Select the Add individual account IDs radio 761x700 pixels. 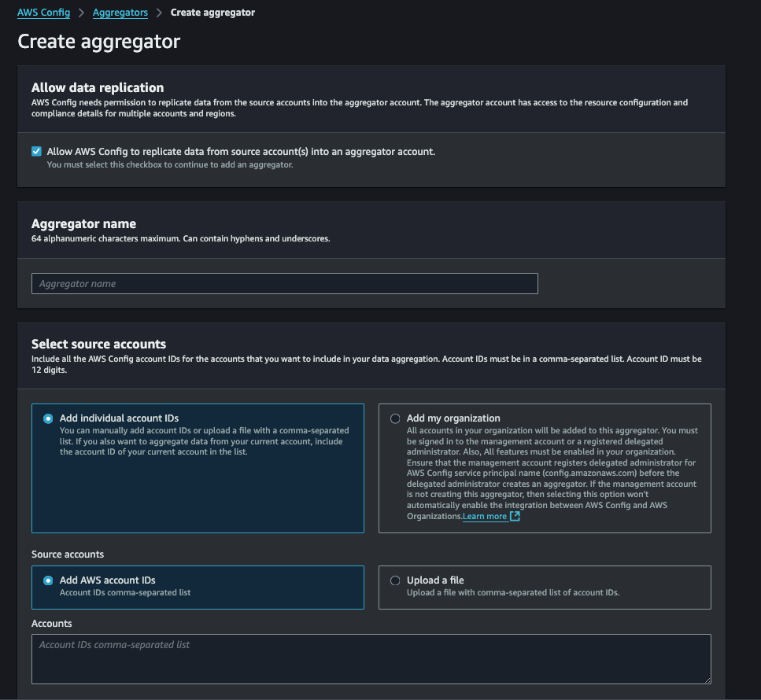pyautogui.click(x=48, y=419)
